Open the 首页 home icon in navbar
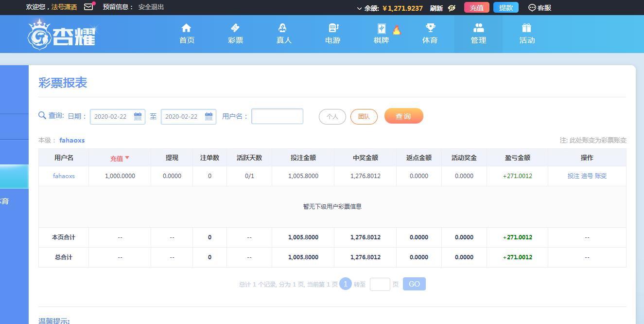This screenshot has height=324, width=644. [187, 28]
